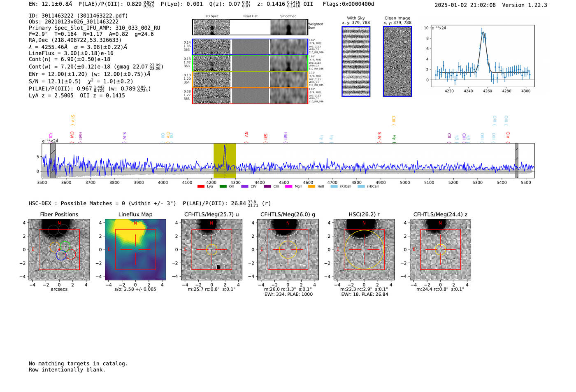Click the hatched gray band near 5460 Å
The height and width of the screenshot is (392, 576).
point(517,161)
